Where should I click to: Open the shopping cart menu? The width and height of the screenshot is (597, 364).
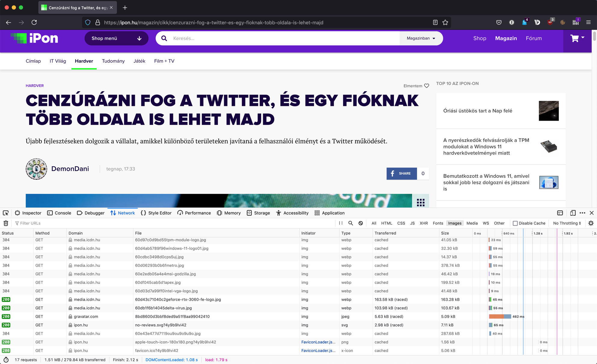point(577,38)
